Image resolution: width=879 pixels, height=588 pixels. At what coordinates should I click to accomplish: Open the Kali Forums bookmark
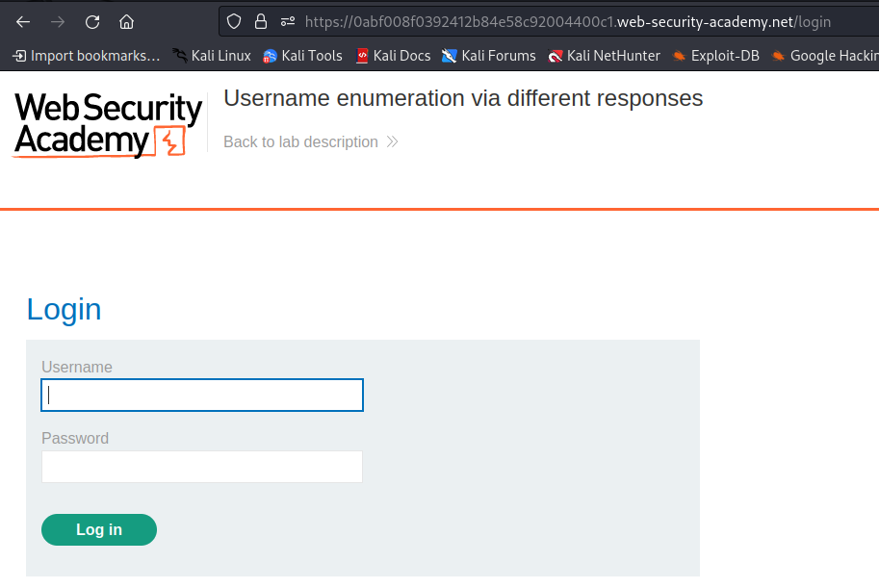click(489, 56)
